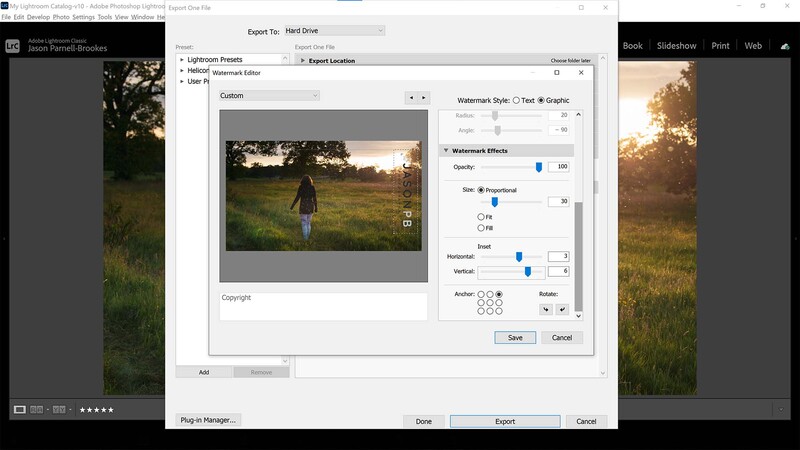Select Fill size option
This screenshot has height=450, width=800.
481,228
